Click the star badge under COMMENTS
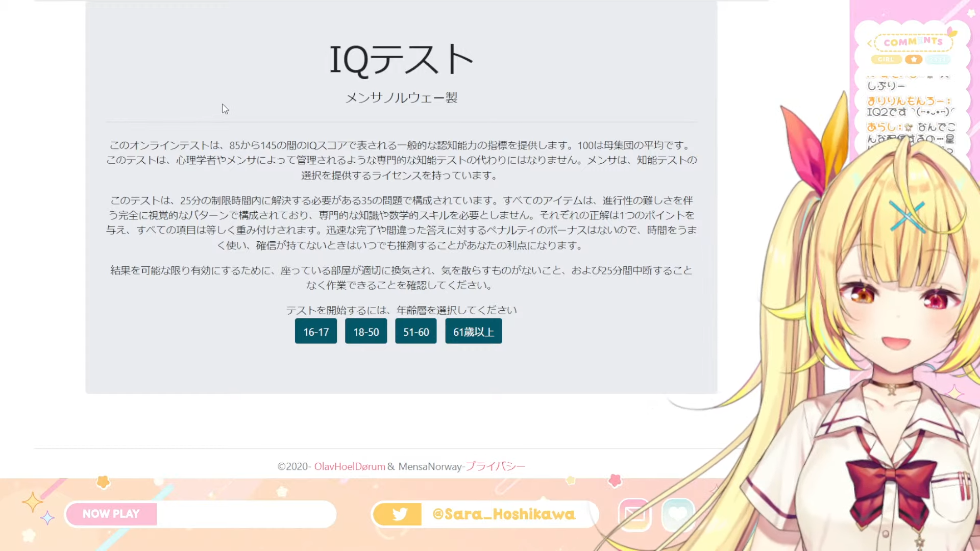Image resolution: width=980 pixels, height=551 pixels. pos(914,60)
